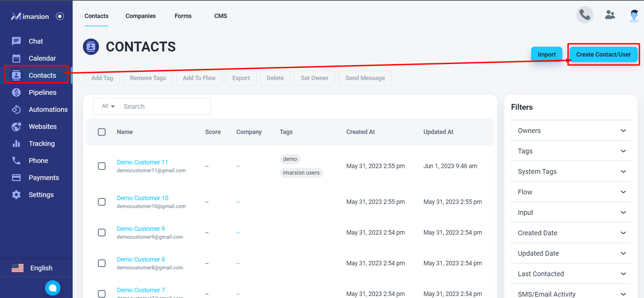Open the Calendar sidebar icon
Viewport: 644px width, 298px height.
[17, 58]
